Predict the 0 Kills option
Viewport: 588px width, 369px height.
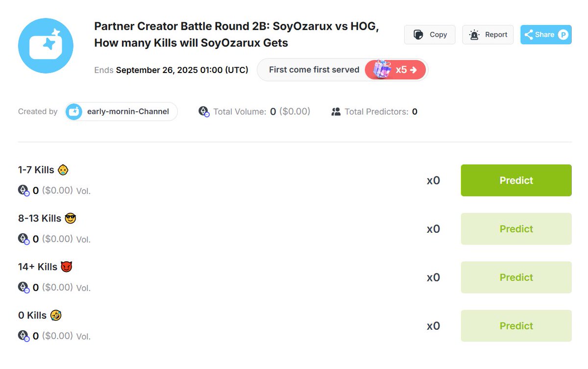(x=516, y=326)
